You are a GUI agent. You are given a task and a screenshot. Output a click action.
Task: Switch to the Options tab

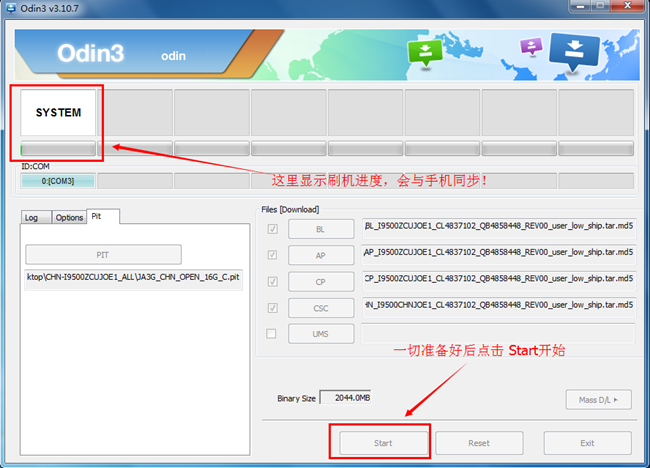click(69, 217)
